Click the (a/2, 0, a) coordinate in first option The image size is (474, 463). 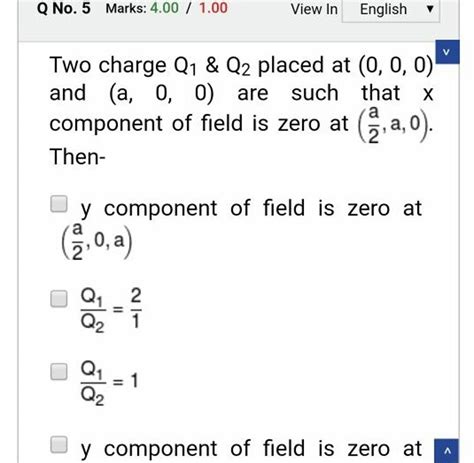click(x=97, y=241)
